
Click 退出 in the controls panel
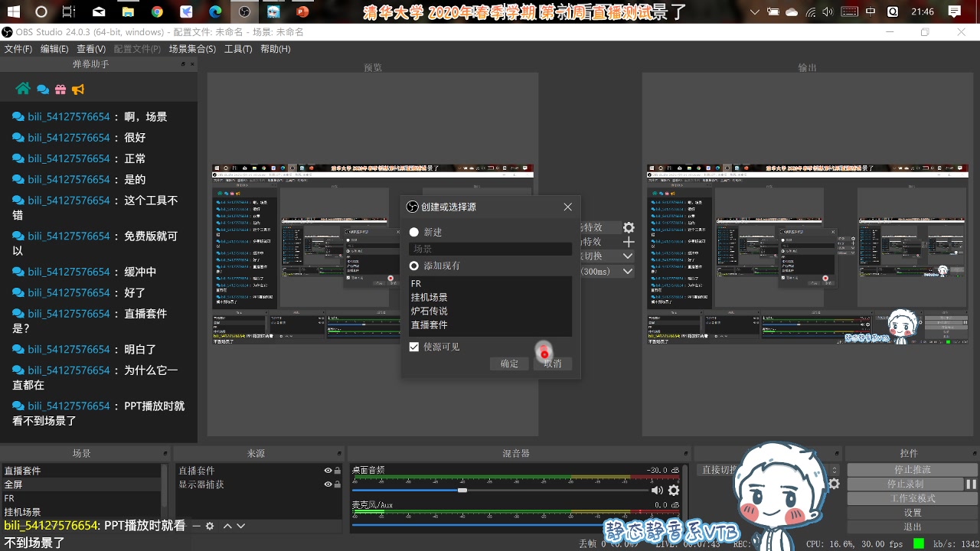pyautogui.click(x=913, y=527)
